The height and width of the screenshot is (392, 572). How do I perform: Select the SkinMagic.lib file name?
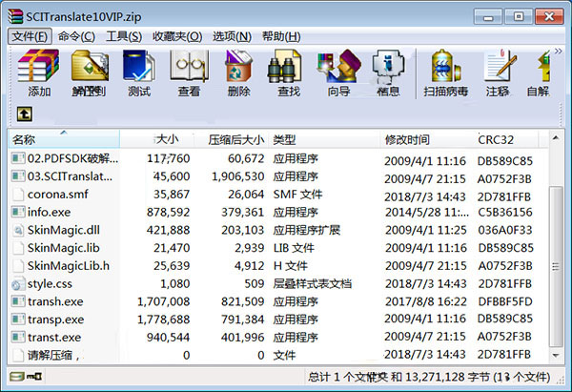(64, 248)
